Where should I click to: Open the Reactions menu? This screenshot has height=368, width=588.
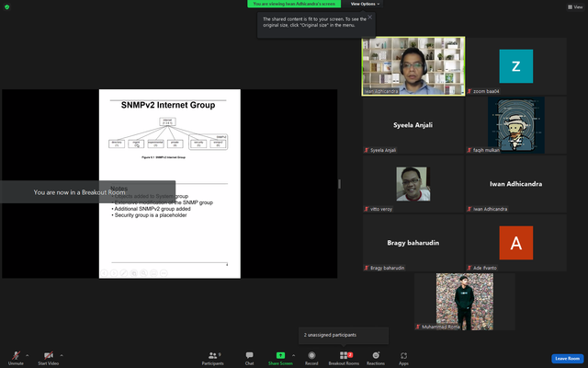(376, 358)
